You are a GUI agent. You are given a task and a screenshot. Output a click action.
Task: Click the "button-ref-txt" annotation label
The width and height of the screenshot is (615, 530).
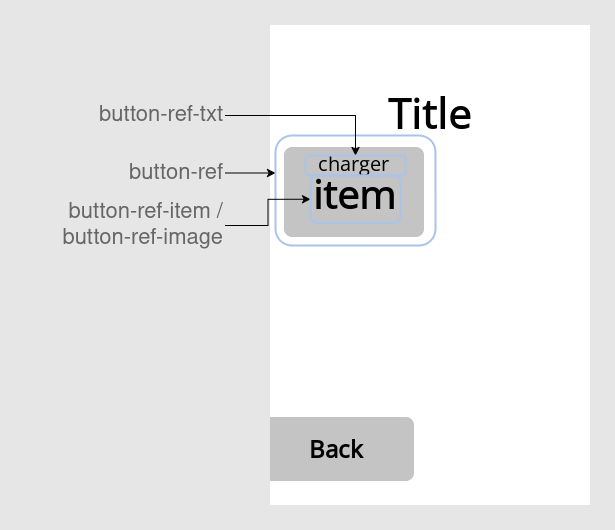click(x=160, y=114)
